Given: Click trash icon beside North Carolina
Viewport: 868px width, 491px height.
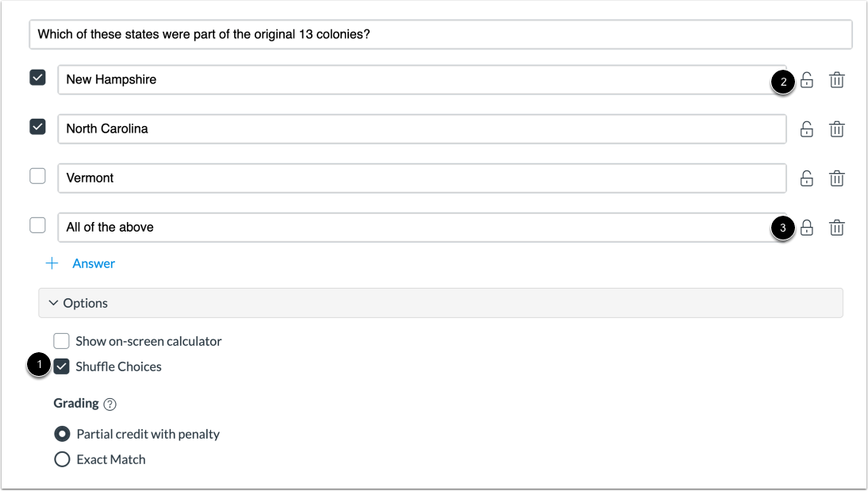Looking at the screenshot, I should click(x=836, y=129).
